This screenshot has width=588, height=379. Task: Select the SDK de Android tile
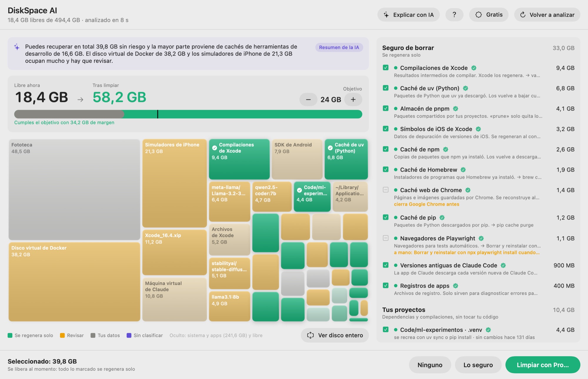click(x=297, y=159)
